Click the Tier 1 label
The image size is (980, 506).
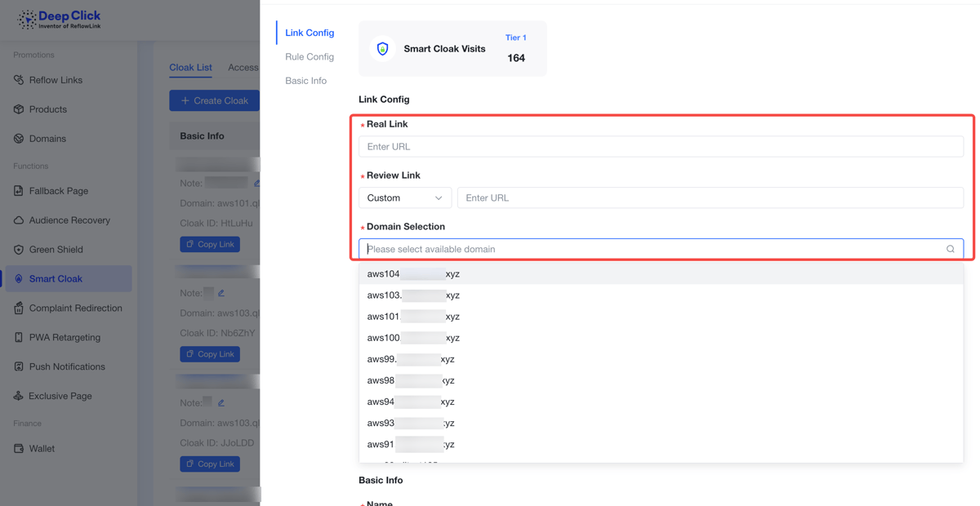tap(515, 38)
